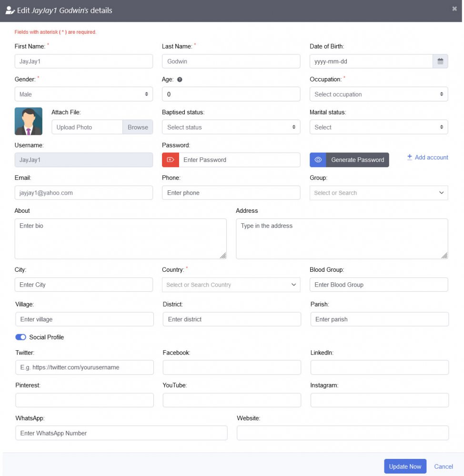
Task: Click the red password visibility icon
Action: pos(171,160)
